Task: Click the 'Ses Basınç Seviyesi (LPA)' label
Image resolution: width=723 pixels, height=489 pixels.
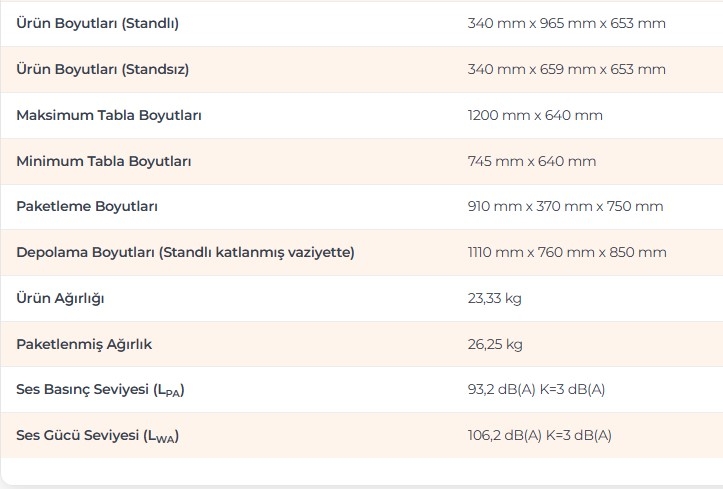Action: 100,390
